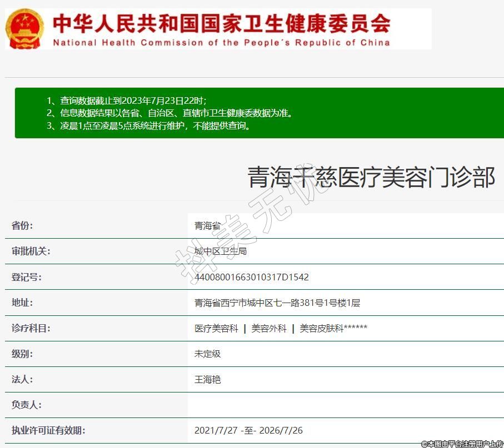Click the 青海千慈医疗美容门诊部 heading
Screen dimensions: 504x448
tap(371, 178)
